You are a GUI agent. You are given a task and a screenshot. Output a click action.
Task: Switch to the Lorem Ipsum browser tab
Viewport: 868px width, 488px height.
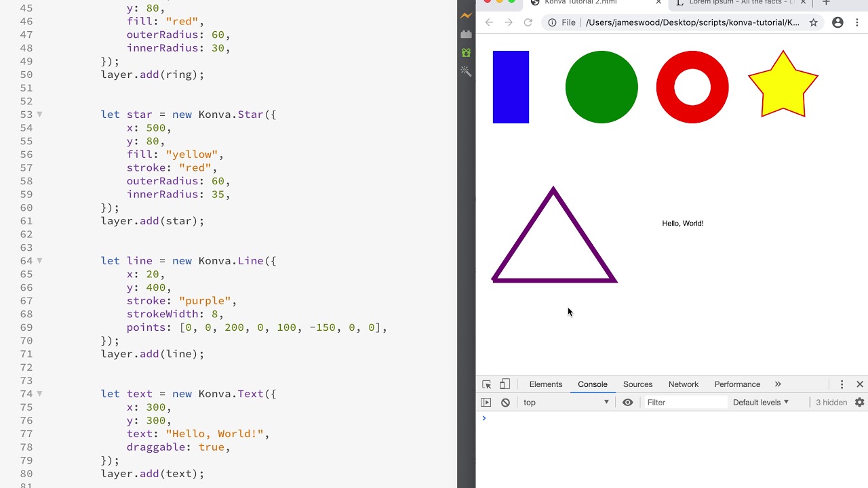pos(741,3)
